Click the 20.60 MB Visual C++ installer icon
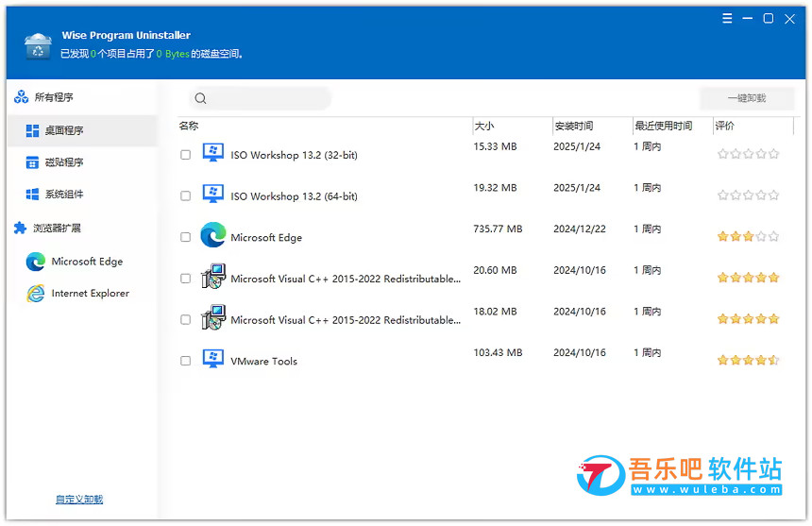Screen dimensions: 812x526 (212, 276)
